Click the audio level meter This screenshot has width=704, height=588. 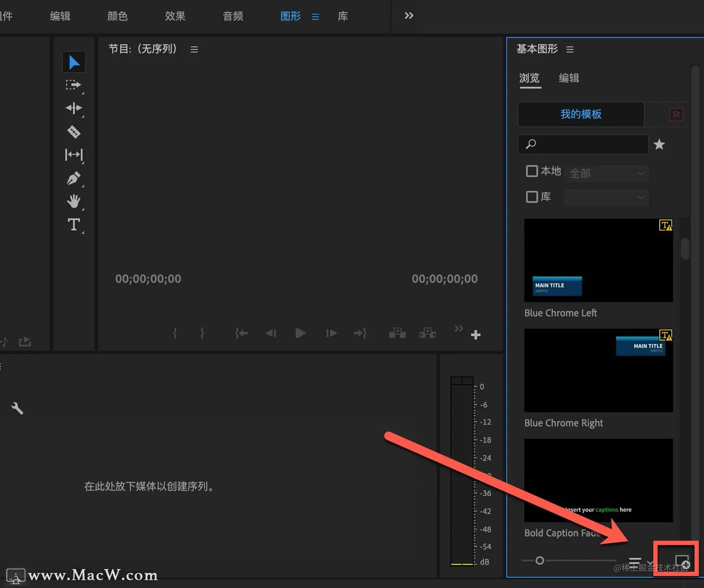[462, 471]
